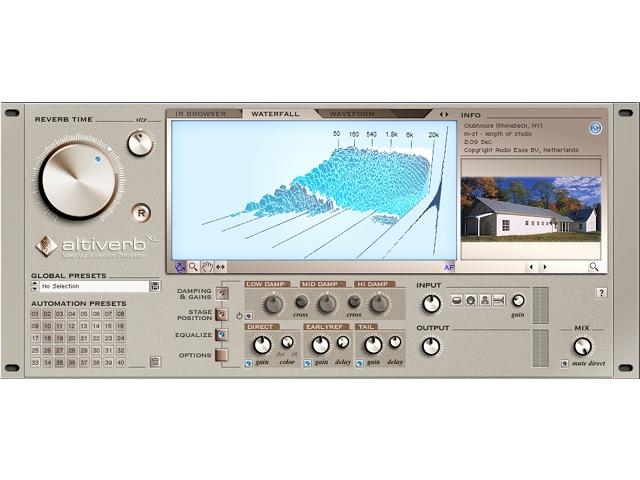Click the double-arrow icon next to Waveform tab
This screenshot has width=640, height=480.
(444, 115)
